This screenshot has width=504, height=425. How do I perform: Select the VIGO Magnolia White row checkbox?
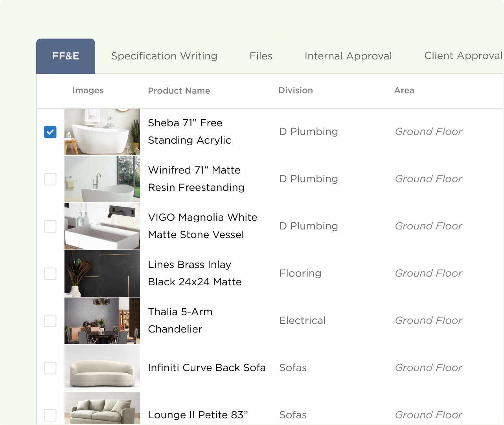pyautogui.click(x=50, y=227)
